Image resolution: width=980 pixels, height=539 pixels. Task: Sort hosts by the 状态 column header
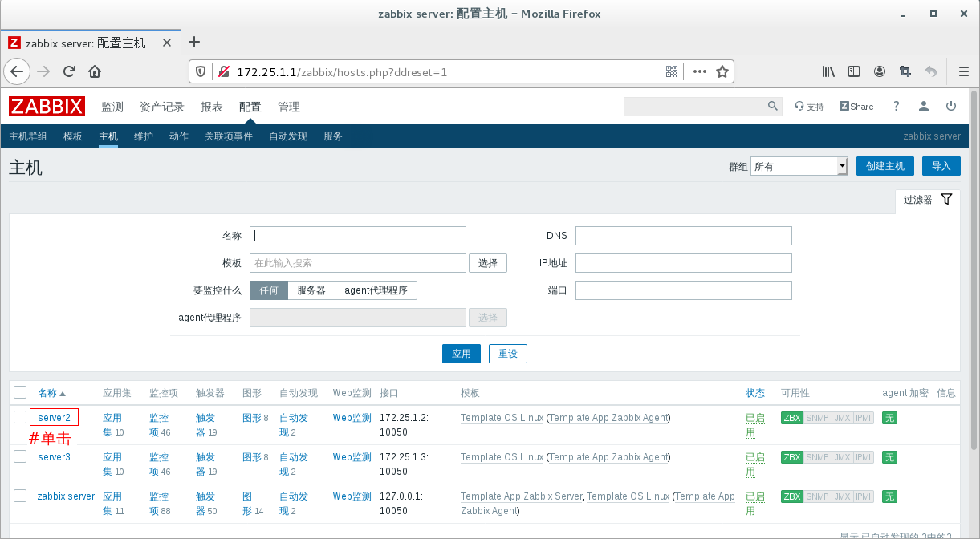pos(754,393)
